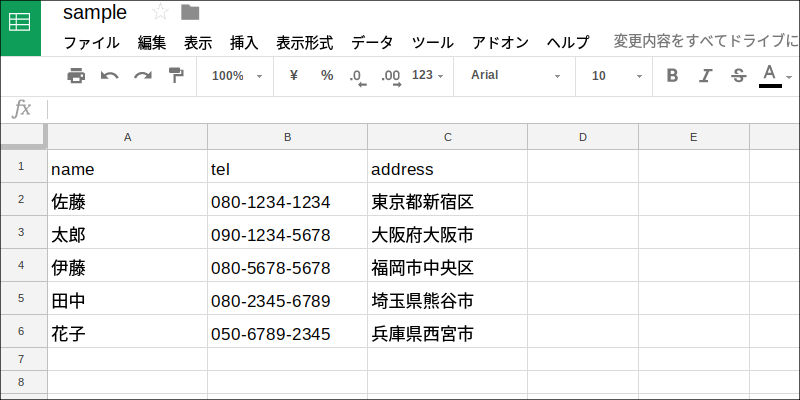Image resolution: width=800 pixels, height=400 pixels.
Task: Open the move-to-folder icon
Action: [x=190, y=12]
